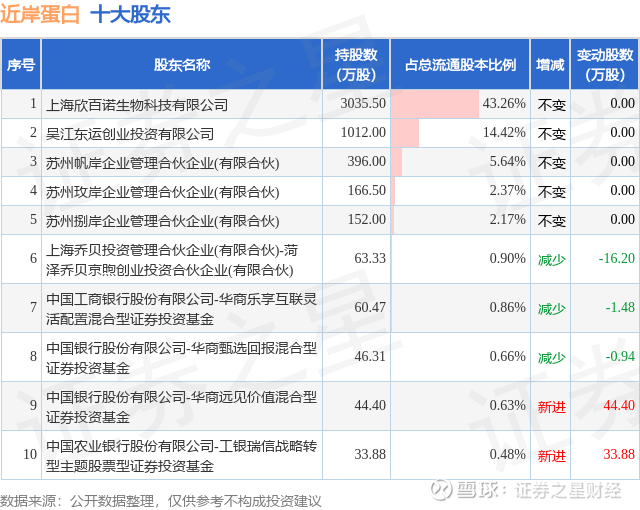Viewport: 640px width, 510px height.
Task: Click the 0.90% ratio value
Action: tap(507, 258)
